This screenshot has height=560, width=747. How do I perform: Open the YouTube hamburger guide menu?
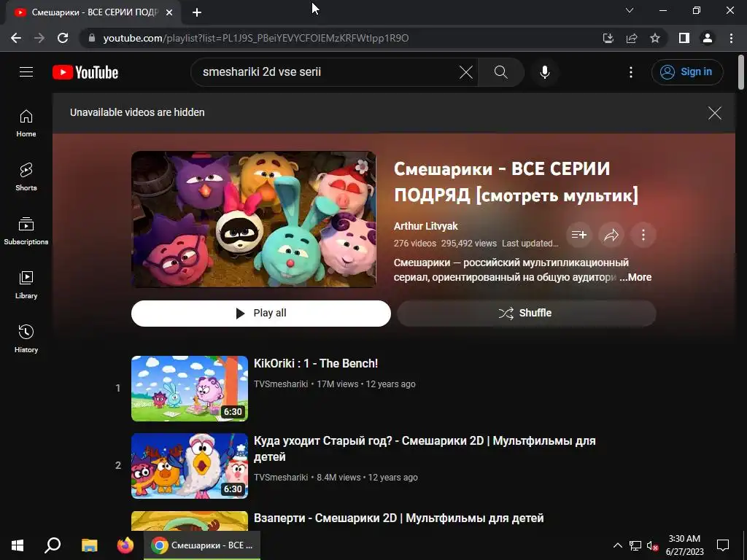click(26, 72)
